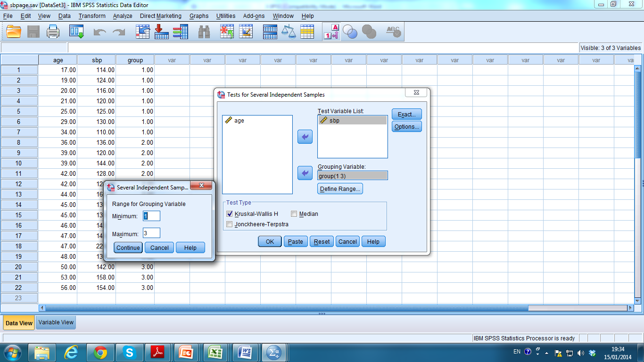Open the Analyze menu

point(123,16)
